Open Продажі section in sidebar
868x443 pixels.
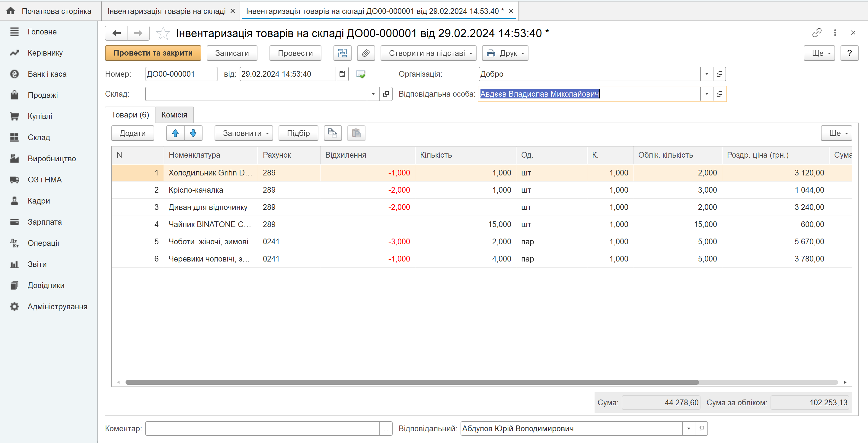coord(43,95)
